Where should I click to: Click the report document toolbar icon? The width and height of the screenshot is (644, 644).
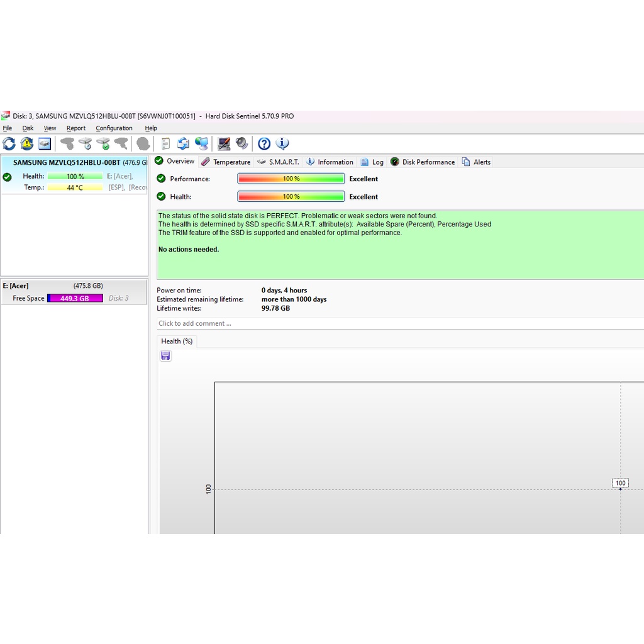pyautogui.click(x=165, y=144)
